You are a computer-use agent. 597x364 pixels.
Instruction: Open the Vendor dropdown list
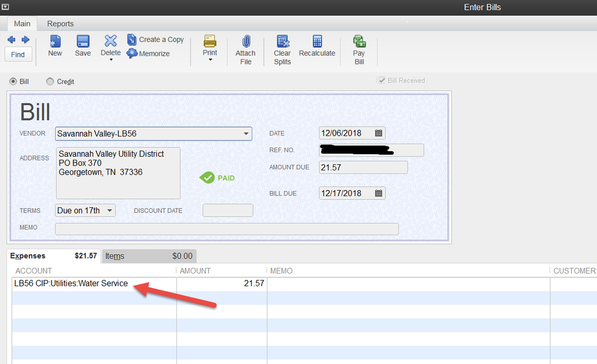[x=246, y=134]
